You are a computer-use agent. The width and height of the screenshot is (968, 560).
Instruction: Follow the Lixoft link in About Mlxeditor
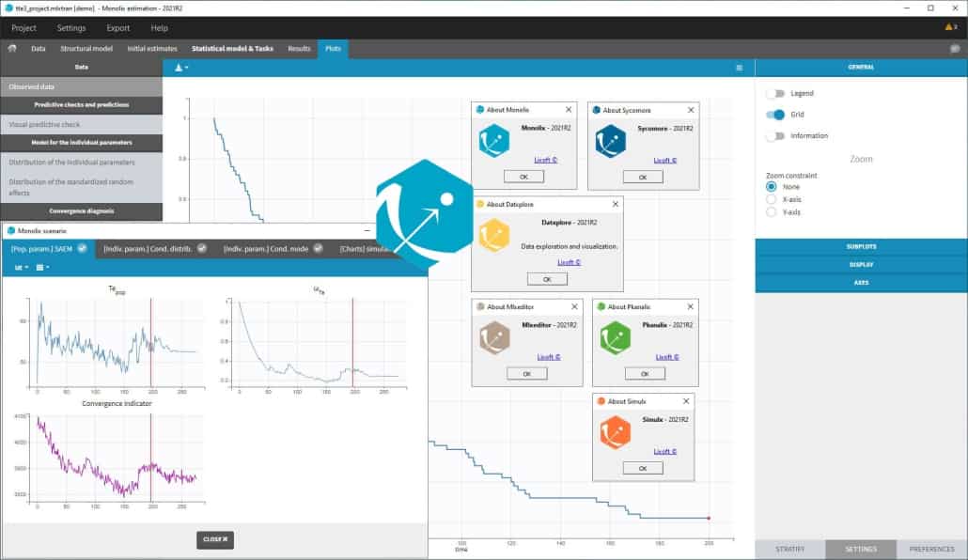pos(548,357)
